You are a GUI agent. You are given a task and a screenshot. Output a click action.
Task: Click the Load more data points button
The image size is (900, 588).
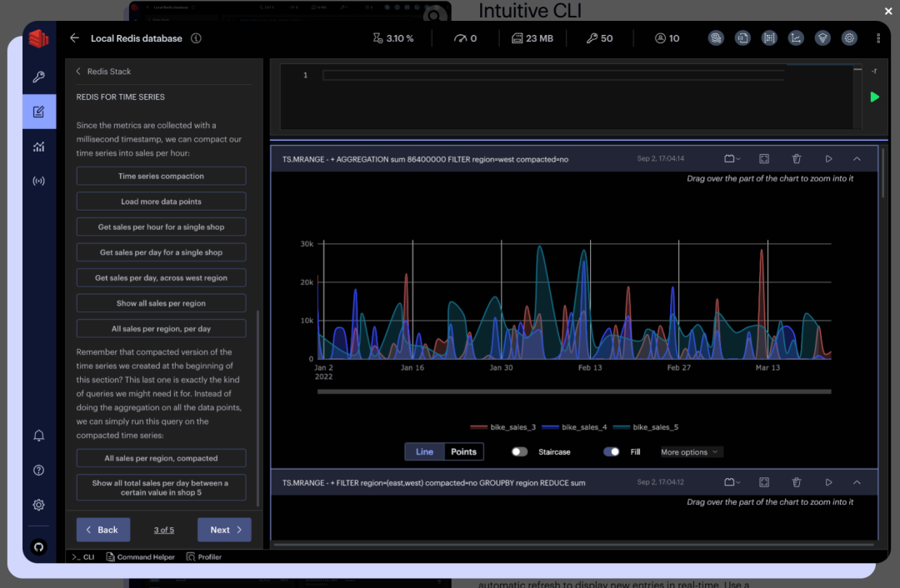(x=162, y=202)
